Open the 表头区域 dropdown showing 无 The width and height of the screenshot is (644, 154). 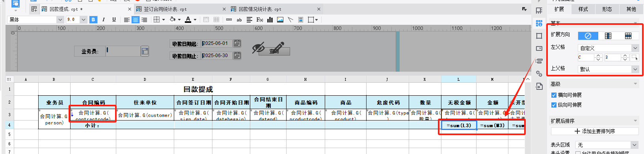tap(607, 145)
